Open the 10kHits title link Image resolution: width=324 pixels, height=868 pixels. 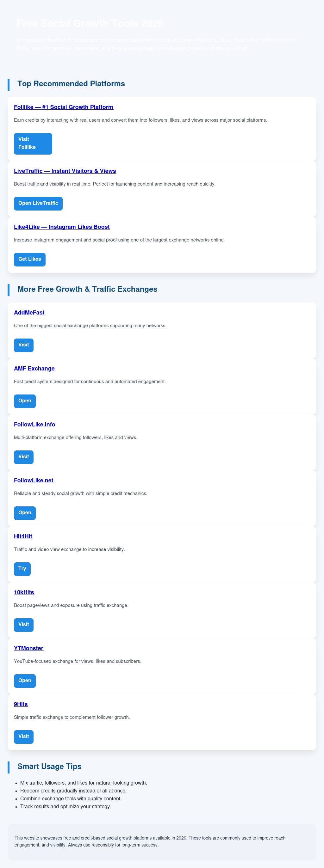pos(24,592)
